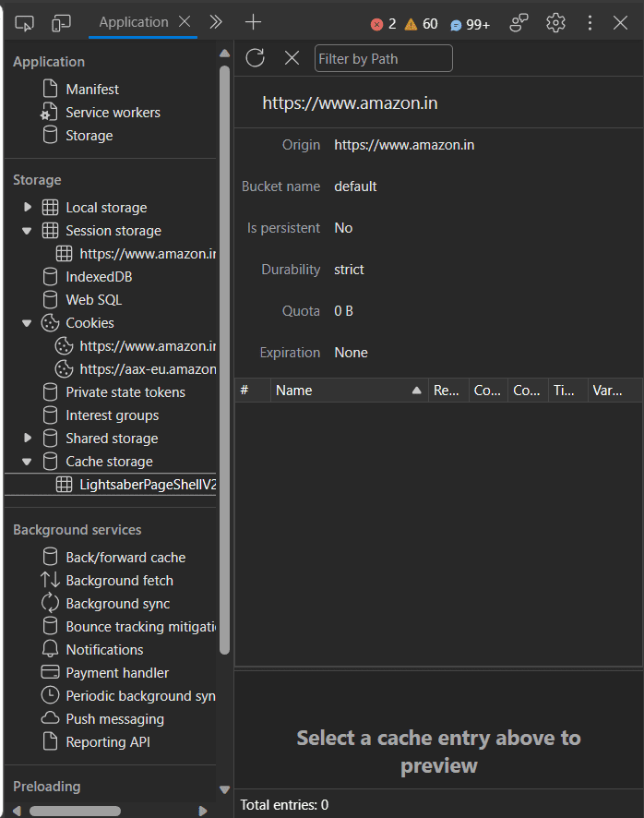Click the Filter by Path input
Image resolution: width=644 pixels, height=818 pixels.
coord(384,58)
